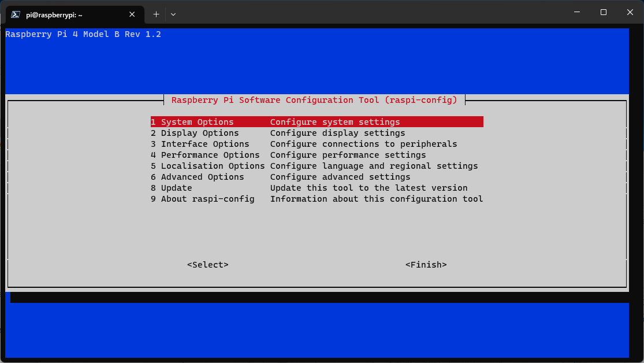Click the raspi-config dialog title text
Viewport: 644px width, 363px height.
(x=314, y=100)
